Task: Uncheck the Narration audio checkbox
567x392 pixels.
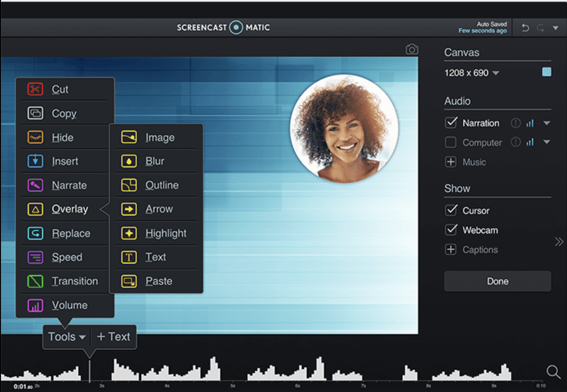Action: (451, 123)
